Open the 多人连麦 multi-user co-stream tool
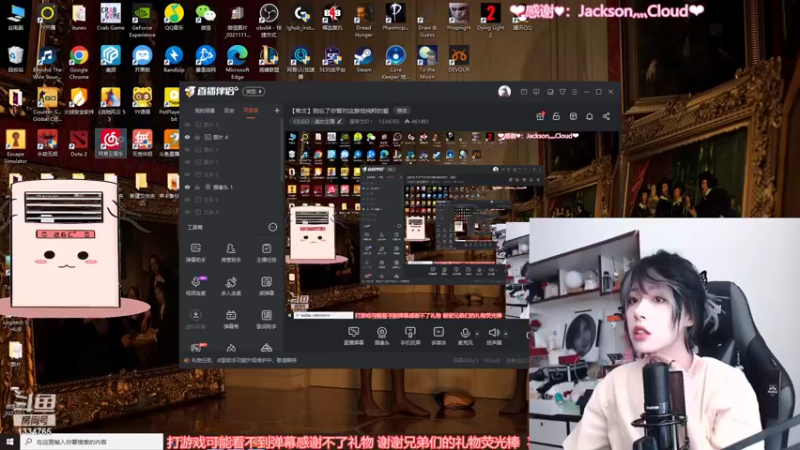The image size is (800, 450). [231, 286]
